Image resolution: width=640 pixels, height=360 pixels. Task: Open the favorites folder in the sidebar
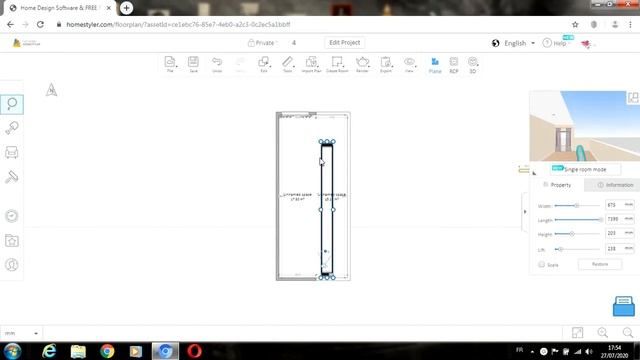pos(12,240)
